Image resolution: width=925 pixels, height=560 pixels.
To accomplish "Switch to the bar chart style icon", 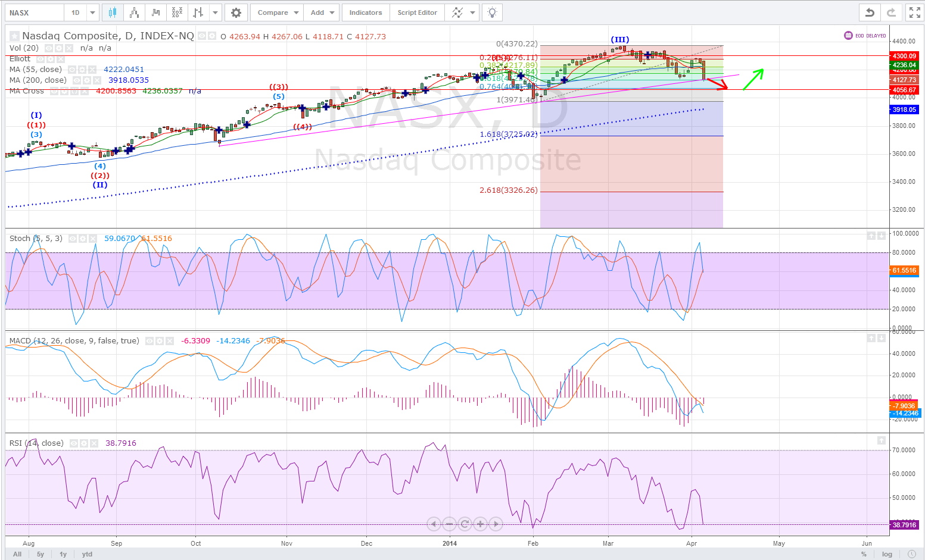I will tap(198, 12).
